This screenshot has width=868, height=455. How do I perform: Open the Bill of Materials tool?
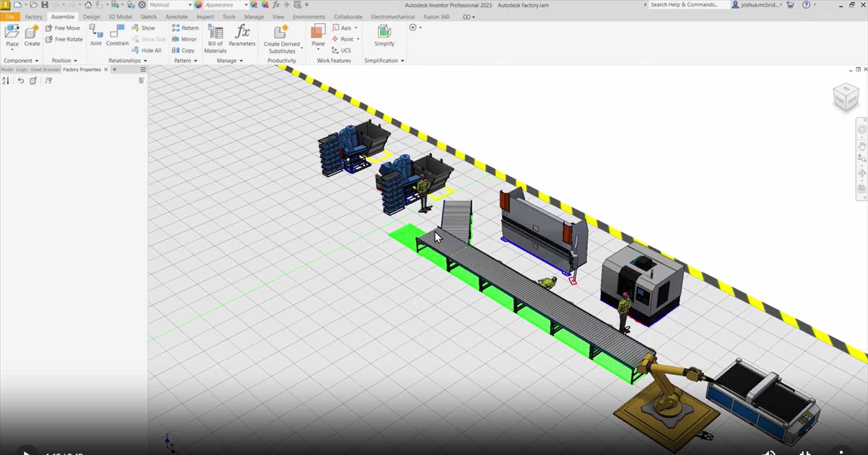(x=214, y=36)
